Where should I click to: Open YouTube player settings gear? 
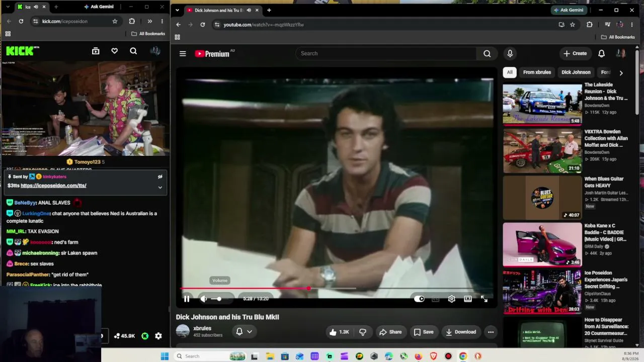point(452,299)
